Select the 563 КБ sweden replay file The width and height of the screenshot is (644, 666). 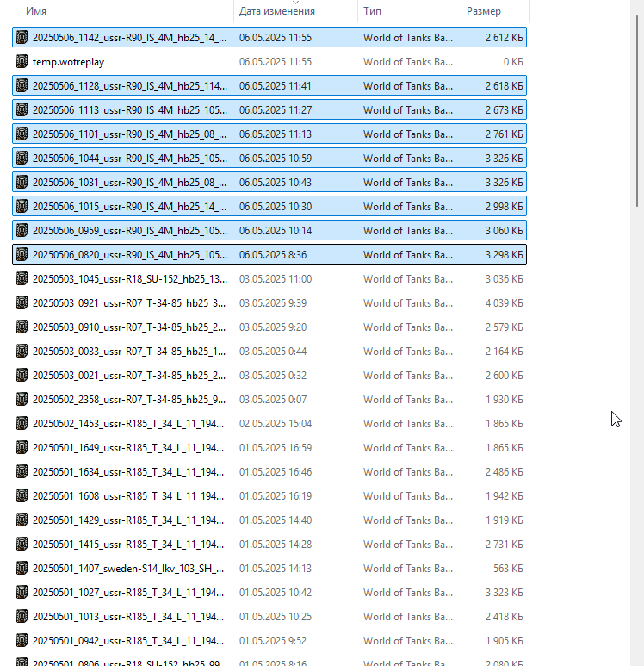pyautogui.click(x=269, y=569)
